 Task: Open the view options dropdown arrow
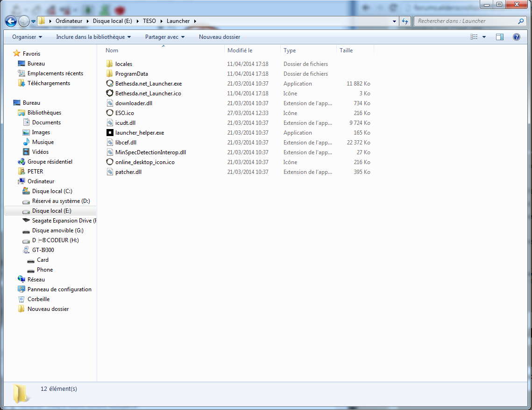484,36
